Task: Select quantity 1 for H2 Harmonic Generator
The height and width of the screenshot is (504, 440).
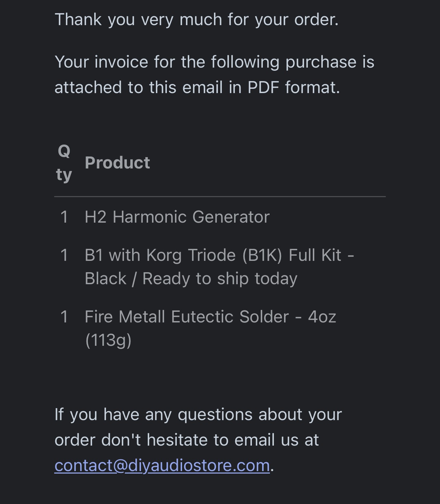Action: [x=64, y=217]
